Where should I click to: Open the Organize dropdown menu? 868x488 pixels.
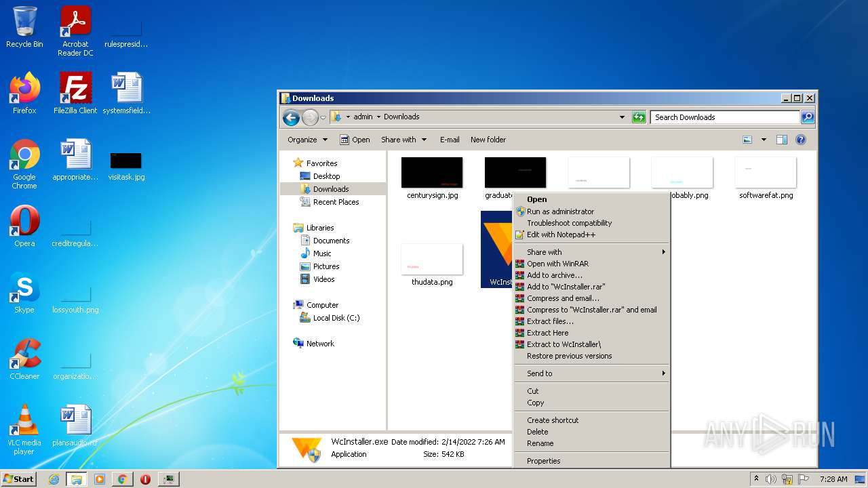(307, 140)
